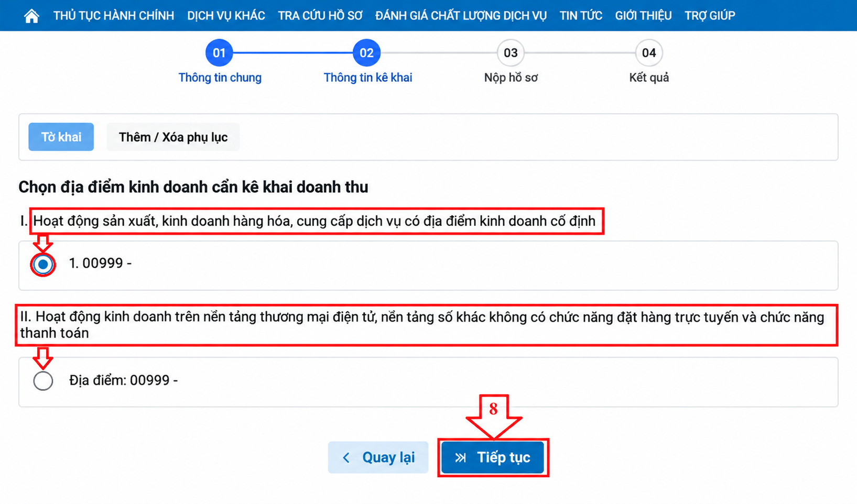
Task: Click the text Địa điểm: 00999 -
Action: click(x=124, y=380)
